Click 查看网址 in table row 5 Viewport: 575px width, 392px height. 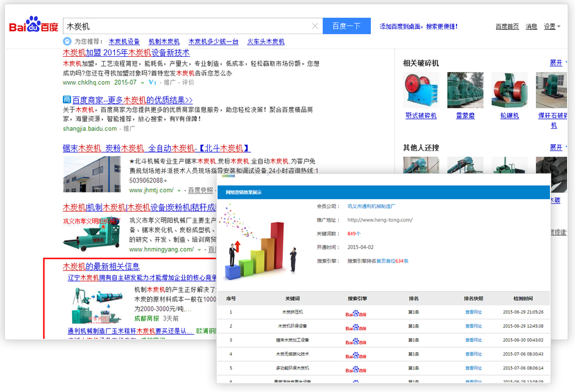click(x=474, y=368)
